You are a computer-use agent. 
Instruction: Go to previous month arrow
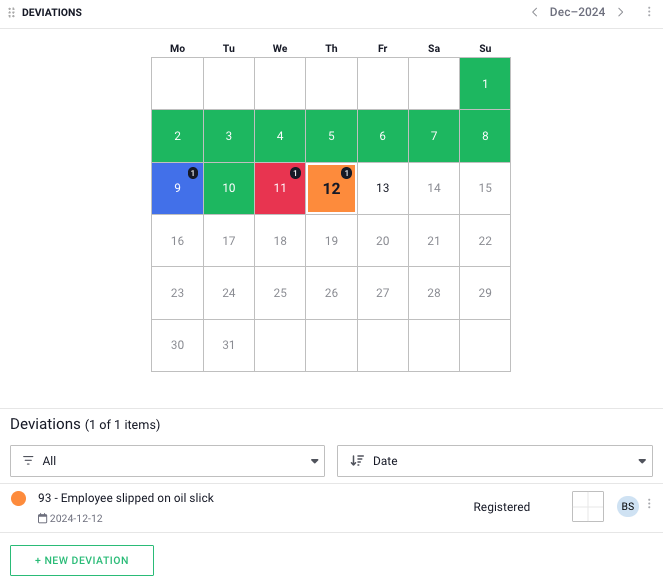click(534, 12)
